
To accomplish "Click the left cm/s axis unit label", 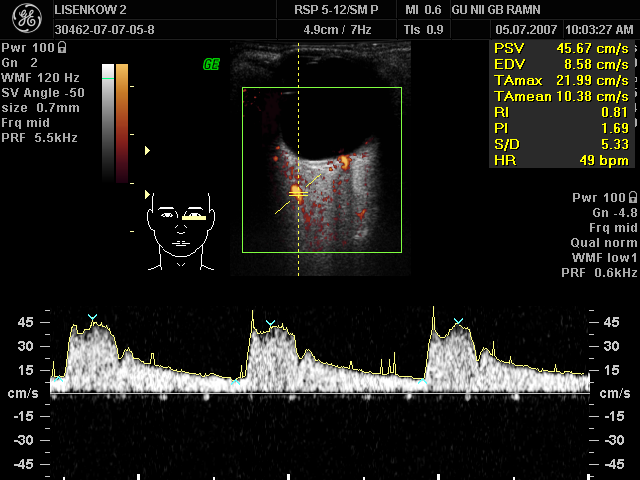I will [x=23, y=393].
